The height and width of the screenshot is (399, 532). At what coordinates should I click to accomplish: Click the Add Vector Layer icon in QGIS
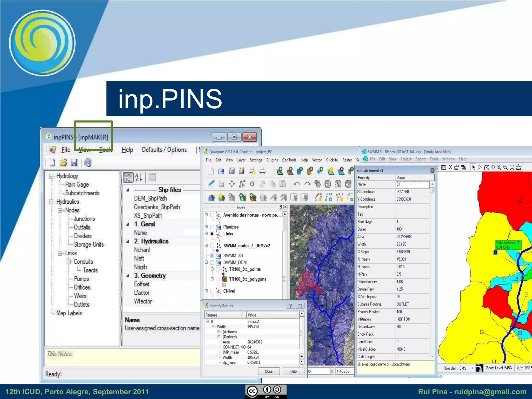tap(280, 171)
